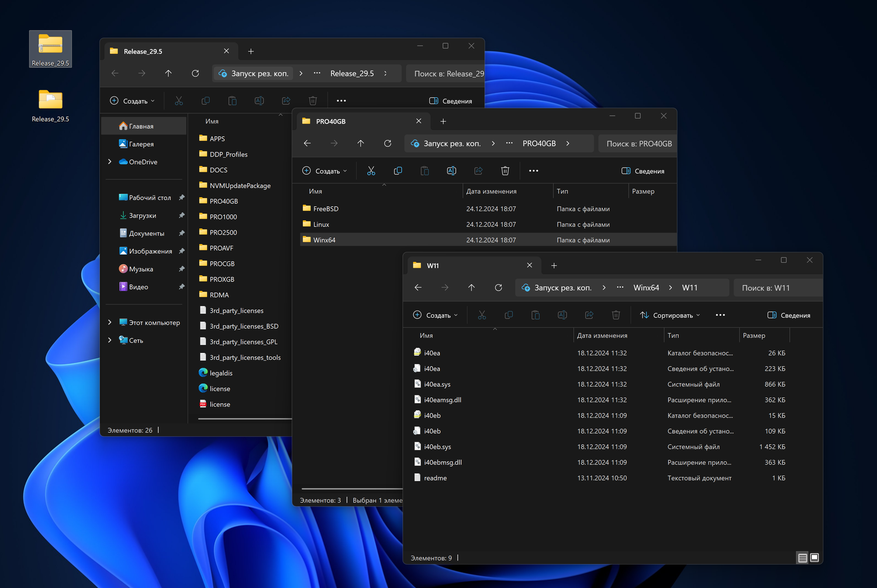The image size is (877, 588).
Task: Go up one level from W11 folder
Action: pyautogui.click(x=471, y=288)
